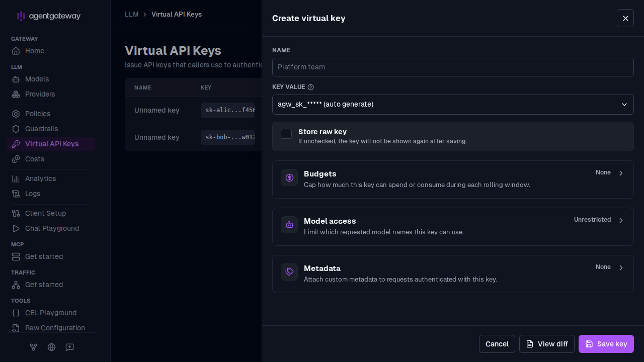Click the Raw Configuration file icon
The width and height of the screenshot is (644, 362).
coord(16,328)
